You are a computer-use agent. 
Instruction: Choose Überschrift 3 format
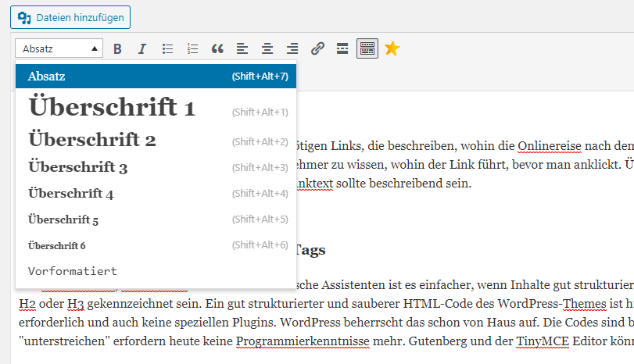tap(156, 167)
